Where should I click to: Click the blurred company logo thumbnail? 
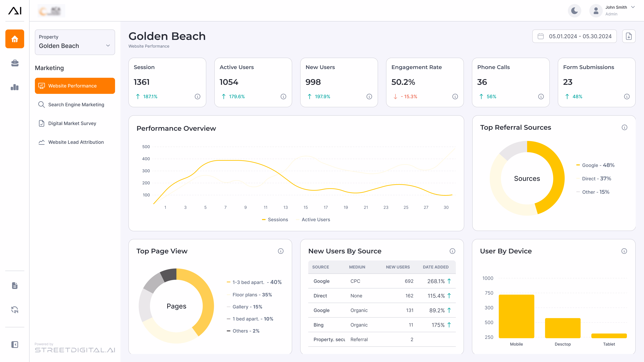(51, 11)
